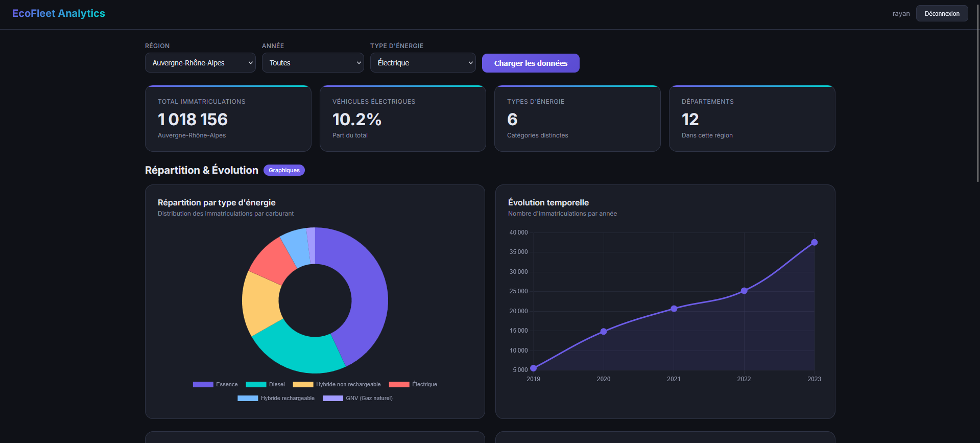Screen dimensions: 980x443
Task: Click the red Électrique legend swatch
Action: coord(399,384)
